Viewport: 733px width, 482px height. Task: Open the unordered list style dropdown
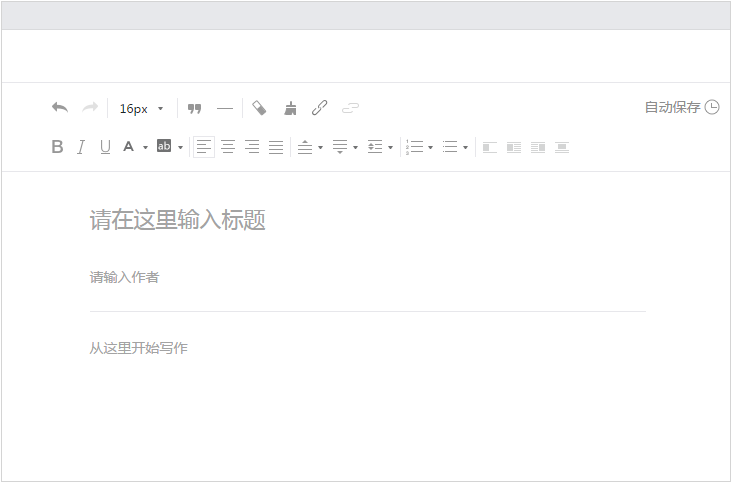click(465, 148)
